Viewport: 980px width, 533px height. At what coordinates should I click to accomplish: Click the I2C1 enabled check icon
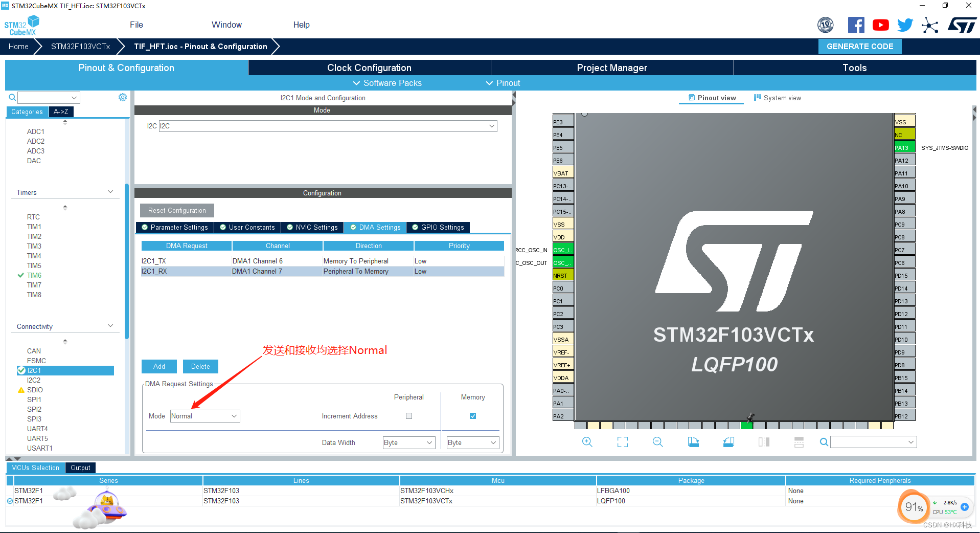[21, 370]
